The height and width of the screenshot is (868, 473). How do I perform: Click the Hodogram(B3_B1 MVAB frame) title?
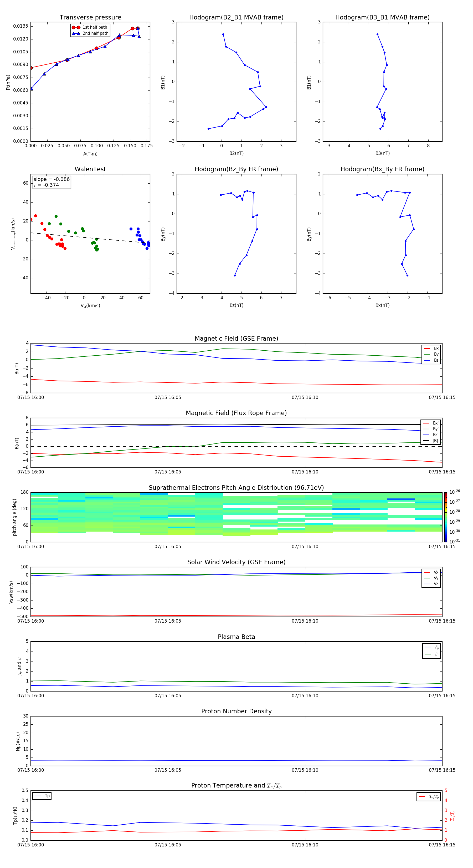pos(382,18)
